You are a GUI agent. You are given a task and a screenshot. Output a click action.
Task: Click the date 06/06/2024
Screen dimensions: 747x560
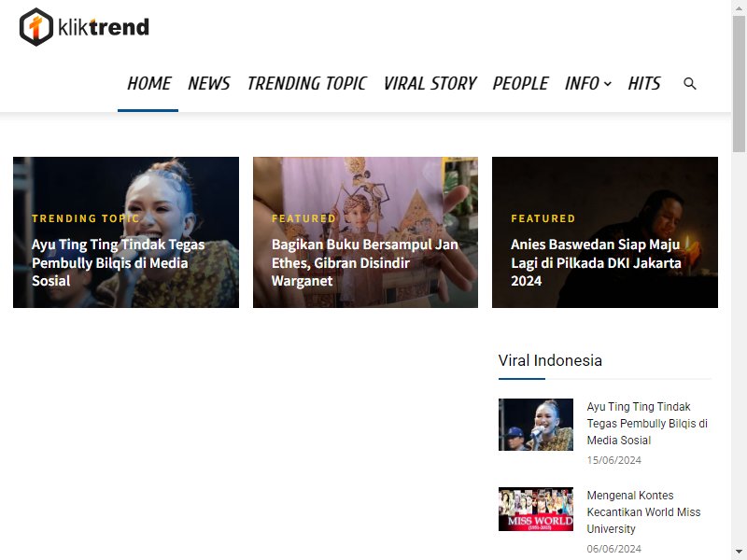click(x=613, y=549)
